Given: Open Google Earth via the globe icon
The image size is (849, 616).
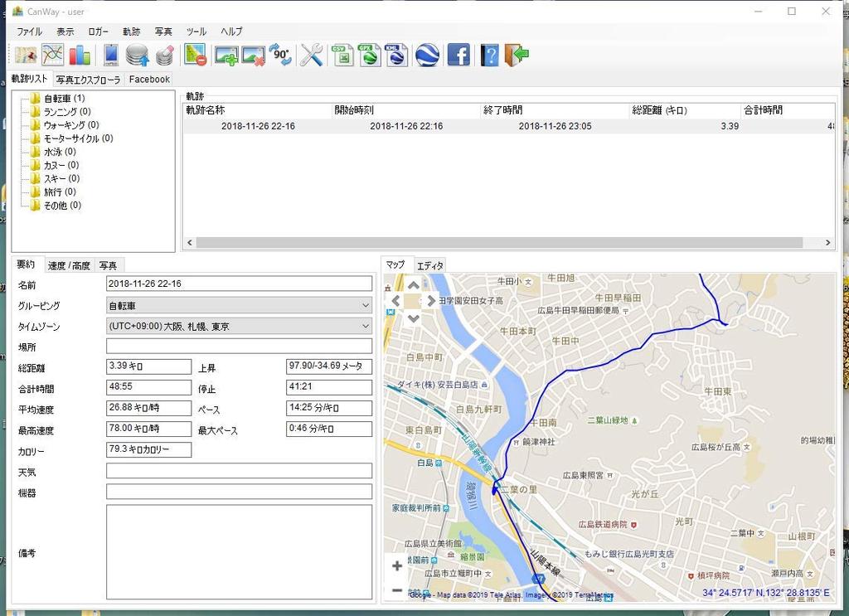Looking at the screenshot, I should tap(427, 56).
